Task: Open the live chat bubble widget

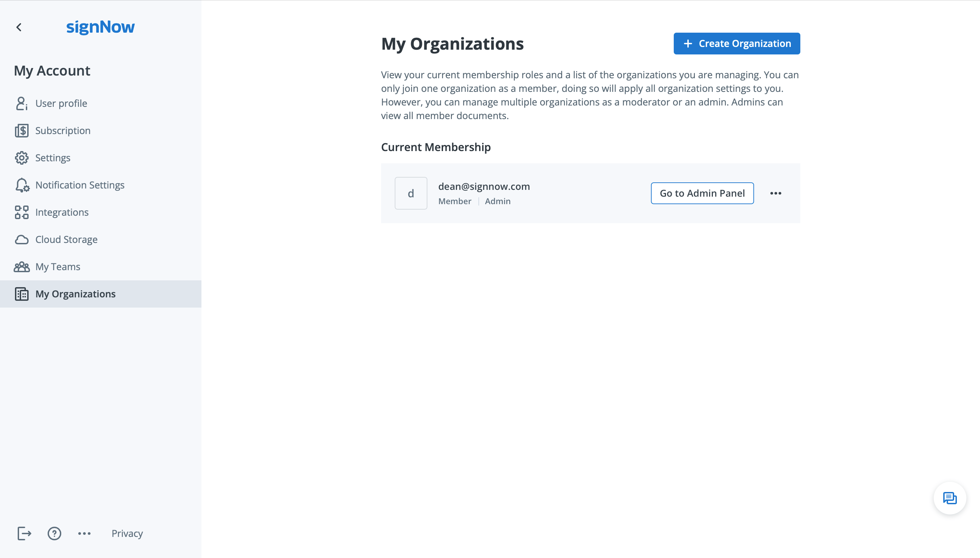Action: 949,498
